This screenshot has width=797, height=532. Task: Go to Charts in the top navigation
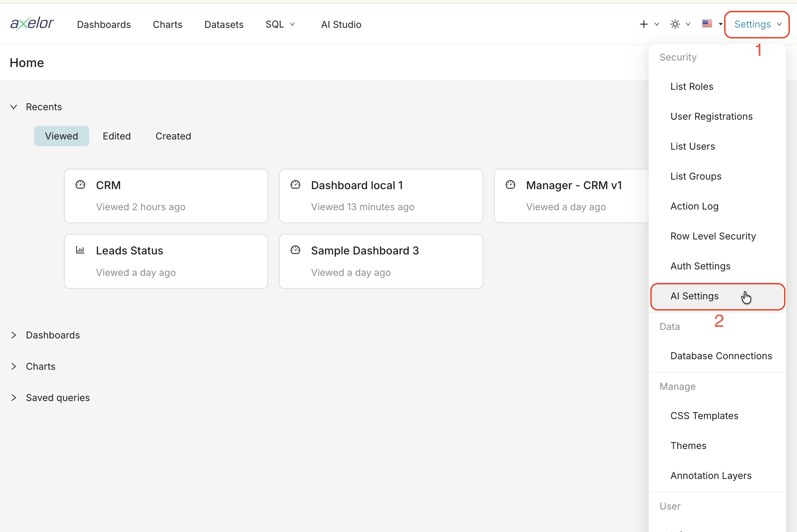click(167, 24)
